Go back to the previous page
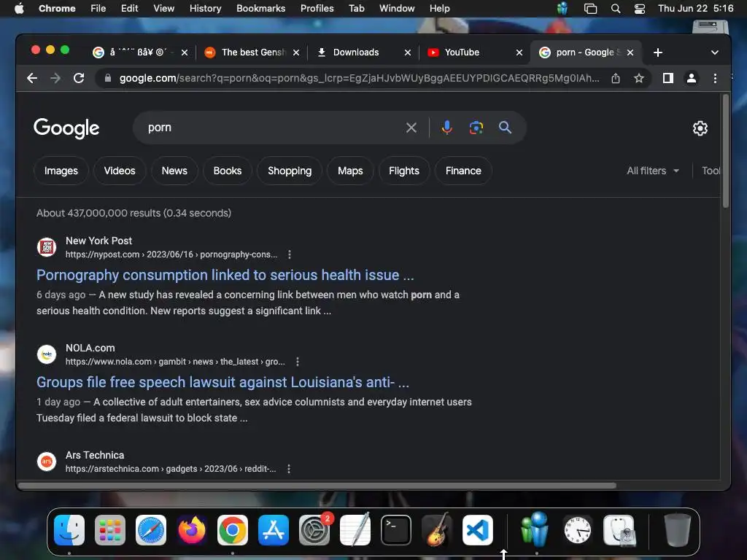 click(x=32, y=78)
